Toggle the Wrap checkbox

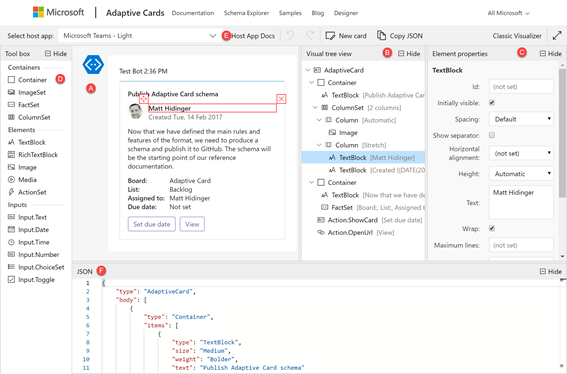coord(492,229)
